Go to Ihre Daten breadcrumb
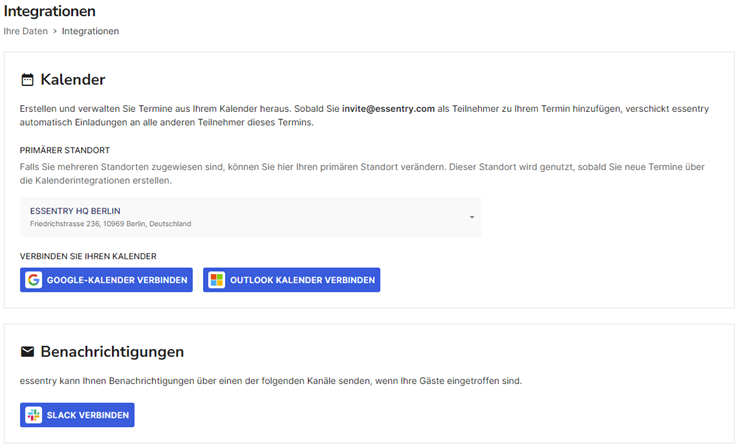This screenshot has height=446, width=738. pyautogui.click(x=25, y=31)
